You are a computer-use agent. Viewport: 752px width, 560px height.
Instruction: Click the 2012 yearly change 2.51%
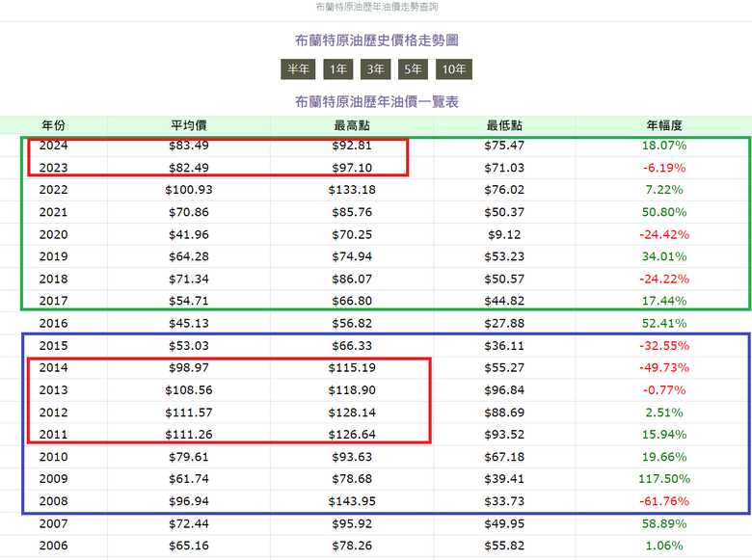pos(664,413)
